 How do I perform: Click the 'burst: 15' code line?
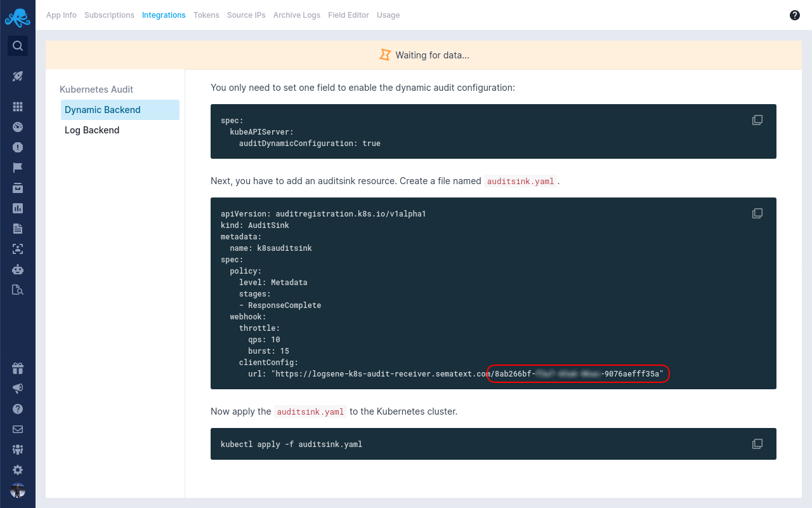[x=268, y=351]
